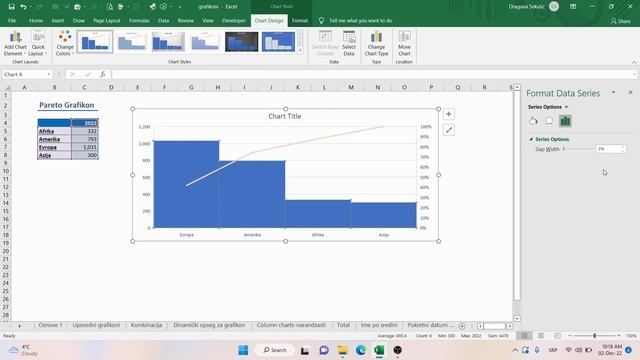This screenshot has width=640, height=360.
Task: Open Series Options dropdown in pane header
Action: coord(566,107)
